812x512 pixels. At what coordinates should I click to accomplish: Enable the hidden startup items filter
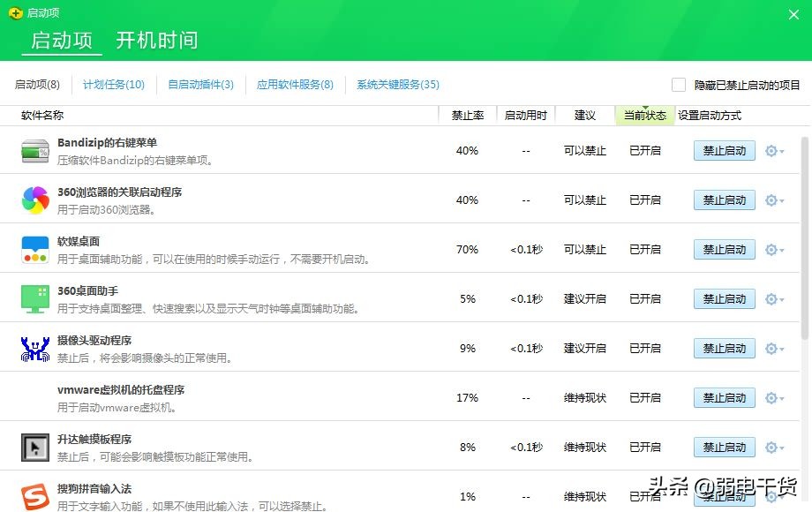click(x=678, y=84)
